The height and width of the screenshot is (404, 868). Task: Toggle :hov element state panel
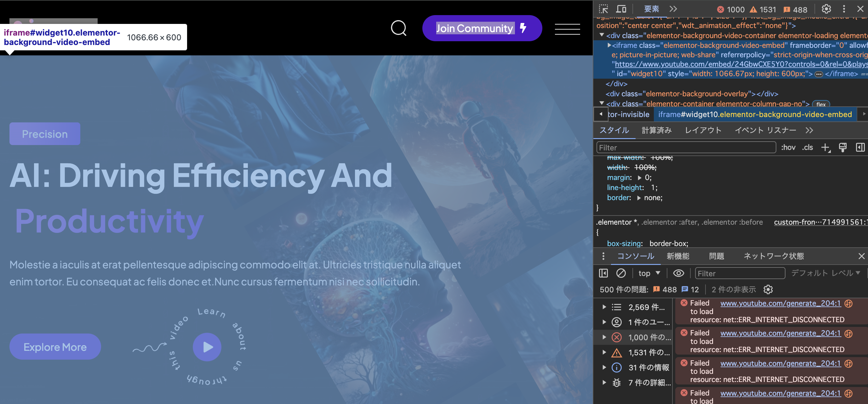[788, 148]
